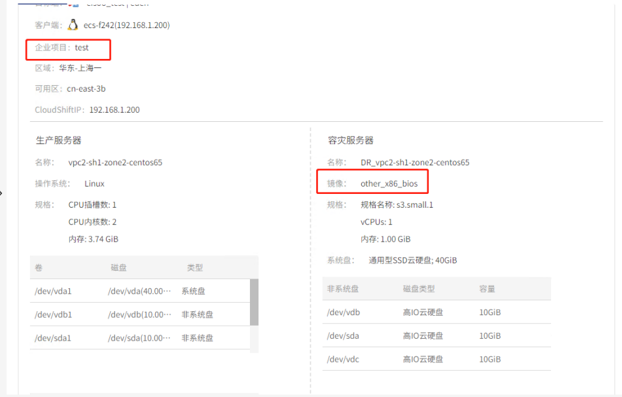Viewport: 622px width, 397px height.
Task: Click the 容灾服务器 section heading
Action: (x=351, y=140)
